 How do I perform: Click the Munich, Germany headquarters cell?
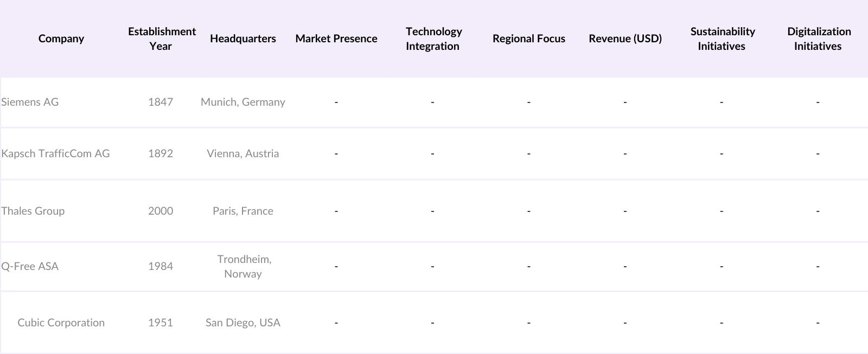click(x=242, y=102)
